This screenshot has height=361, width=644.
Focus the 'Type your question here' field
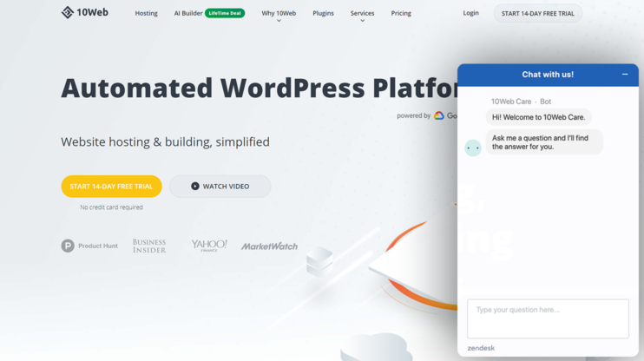548,318
